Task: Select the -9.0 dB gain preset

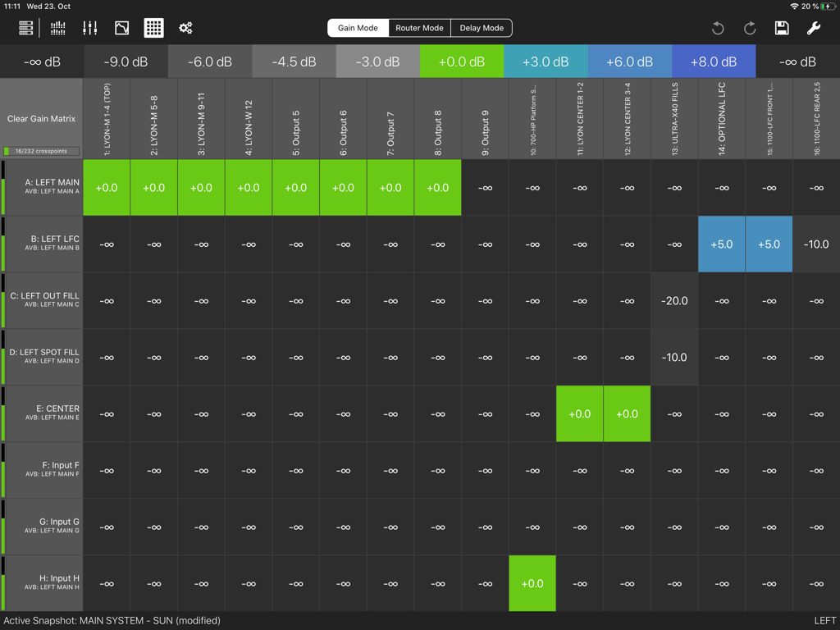Action: point(125,61)
